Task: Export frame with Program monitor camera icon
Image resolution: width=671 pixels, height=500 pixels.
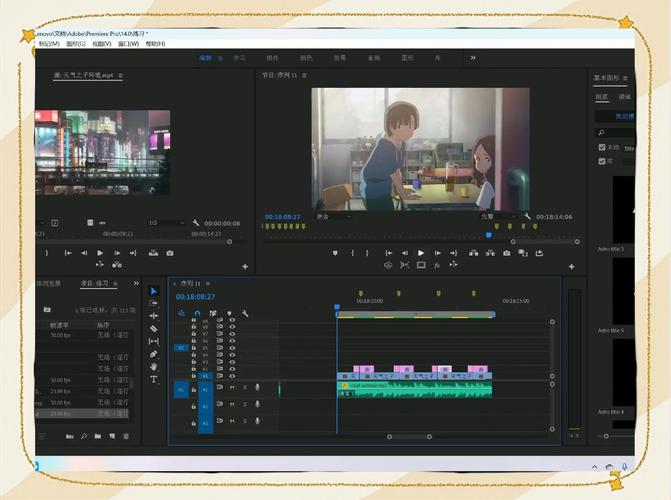Action: [507, 253]
